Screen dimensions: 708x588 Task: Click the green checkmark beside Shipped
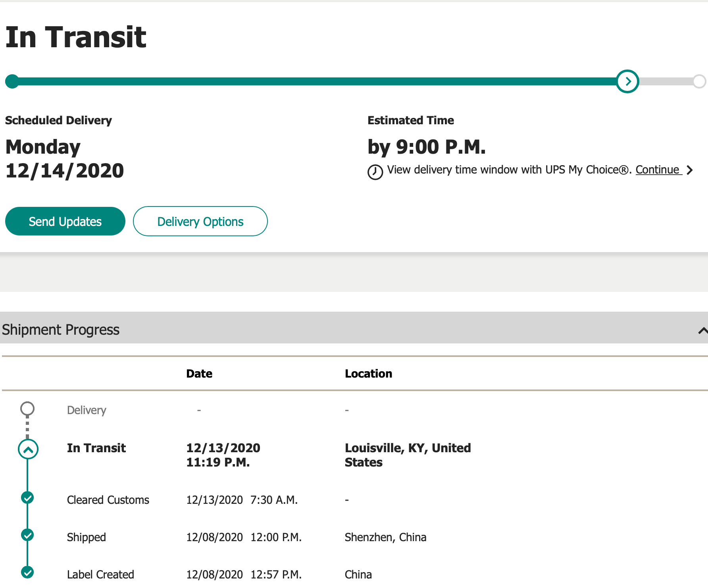(x=27, y=535)
